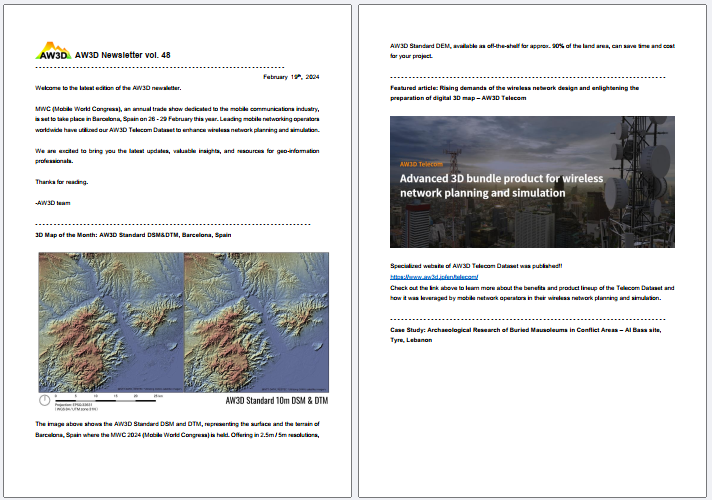Click 'Welcome to the latest edition' line
Screen dimensions: 712x500
pyautogui.click(x=108, y=88)
